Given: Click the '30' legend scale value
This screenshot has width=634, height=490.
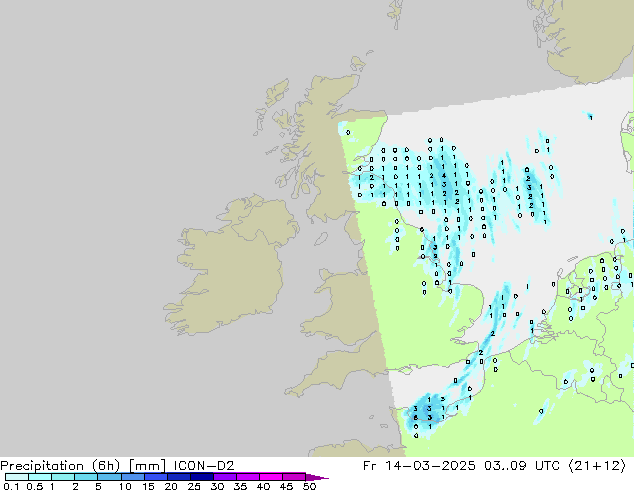Looking at the screenshot, I should pyautogui.click(x=217, y=486).
